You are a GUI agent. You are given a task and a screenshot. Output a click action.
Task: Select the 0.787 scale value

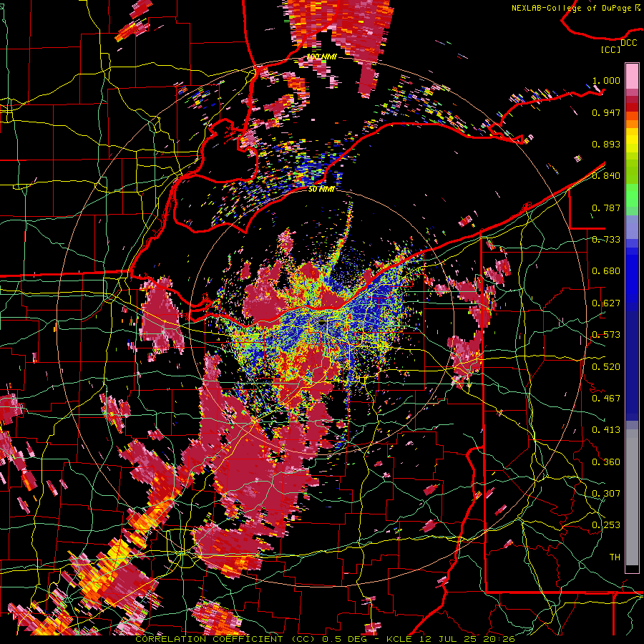click(606, 208)
